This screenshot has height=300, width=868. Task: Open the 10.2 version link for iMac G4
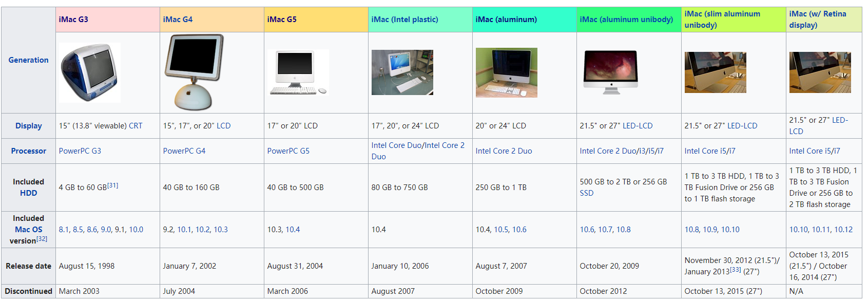[203, 230]
